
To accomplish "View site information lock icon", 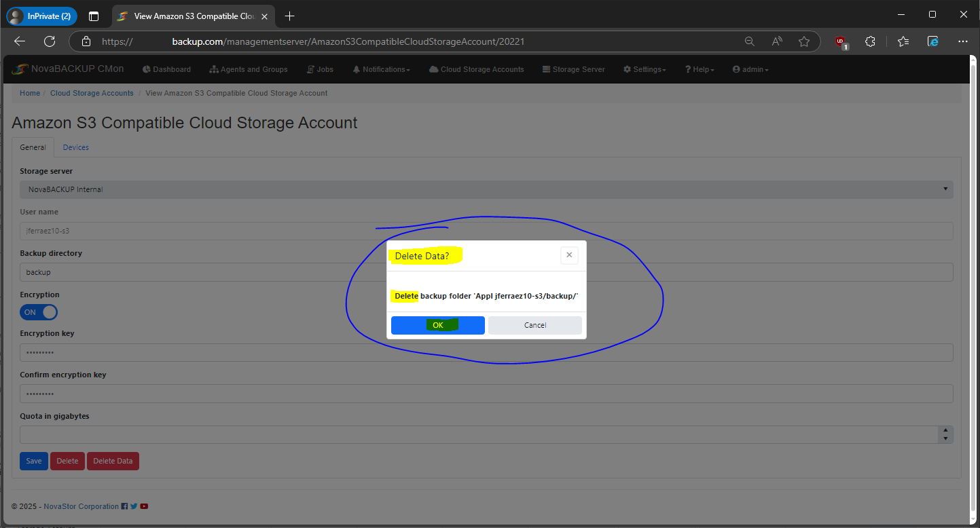I will coord(86,41).
